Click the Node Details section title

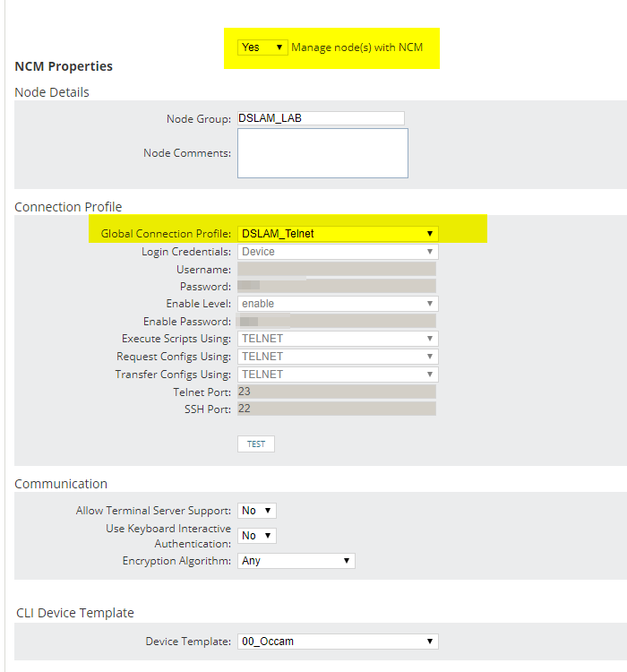click(52, 92)
